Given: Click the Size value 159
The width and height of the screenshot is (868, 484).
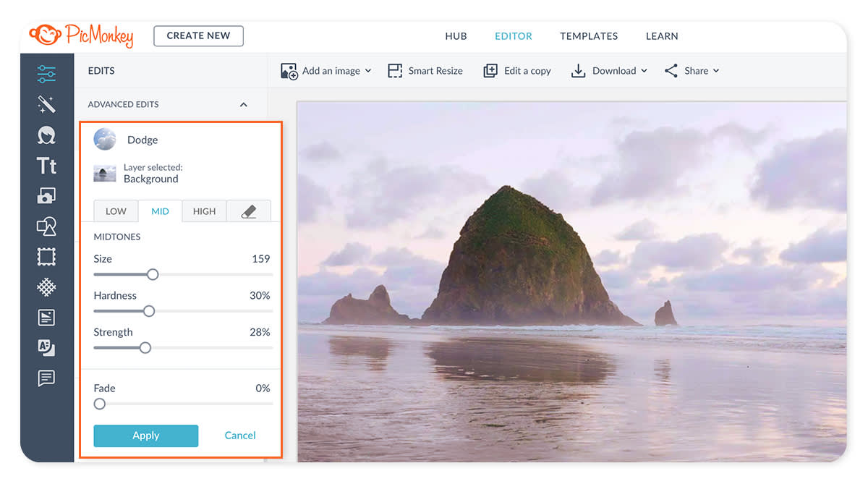Looking at the screenshot, I should 261,259.
